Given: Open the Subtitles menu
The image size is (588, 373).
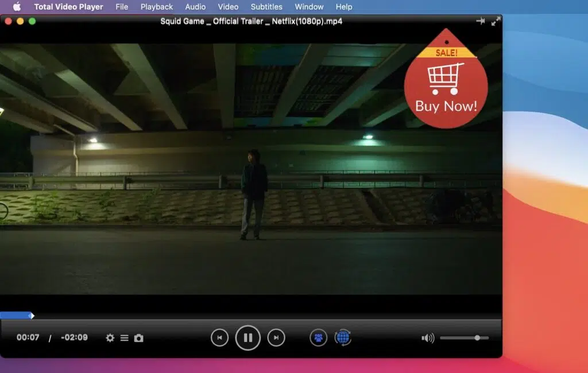Looking at the screenshot, I should tap(266, 6).
